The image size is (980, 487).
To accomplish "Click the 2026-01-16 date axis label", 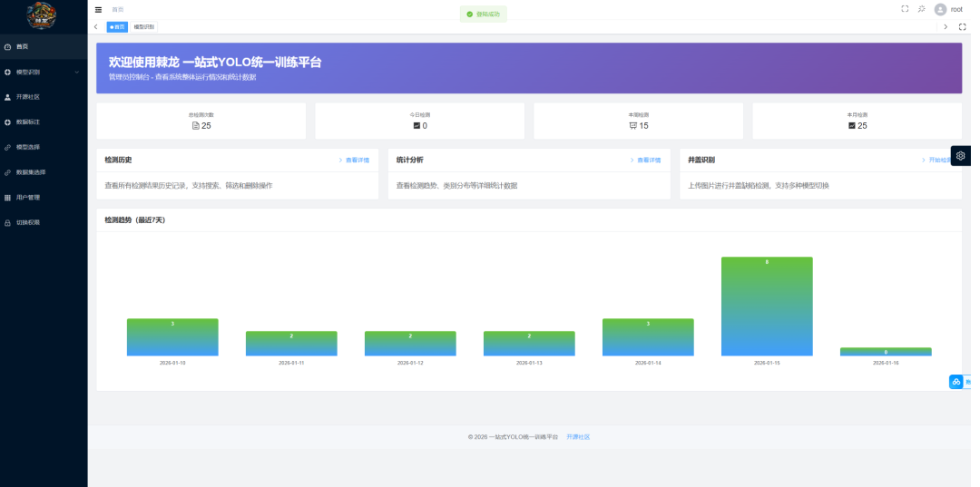I will pyautogui.click(x=886, y=363).
